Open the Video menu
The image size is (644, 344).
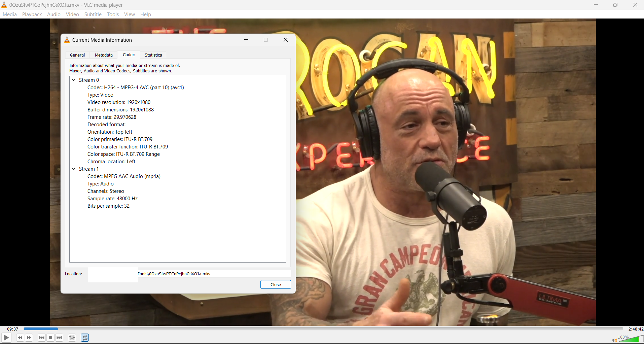72,14
